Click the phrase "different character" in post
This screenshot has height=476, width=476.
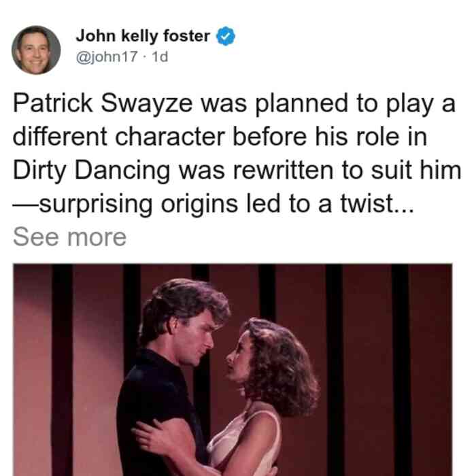pyautogui.click(x=119, y=137)
